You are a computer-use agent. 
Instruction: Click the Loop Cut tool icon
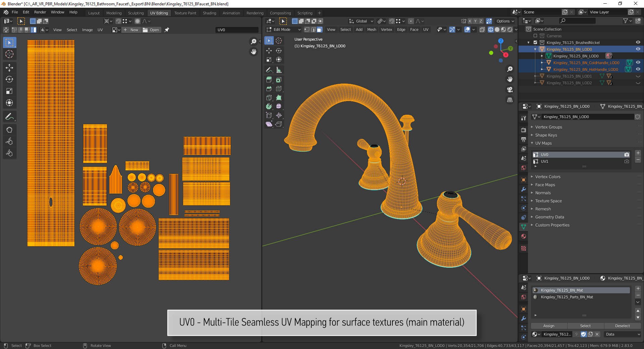(279, 89)
